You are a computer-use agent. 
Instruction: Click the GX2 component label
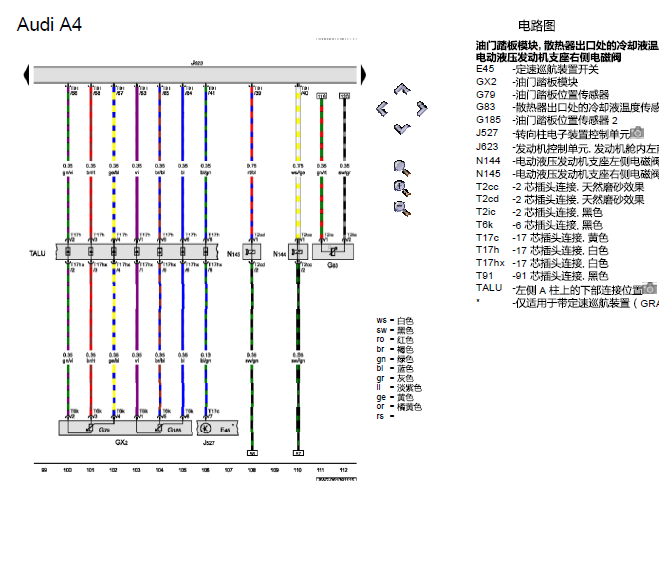point(121,443)
